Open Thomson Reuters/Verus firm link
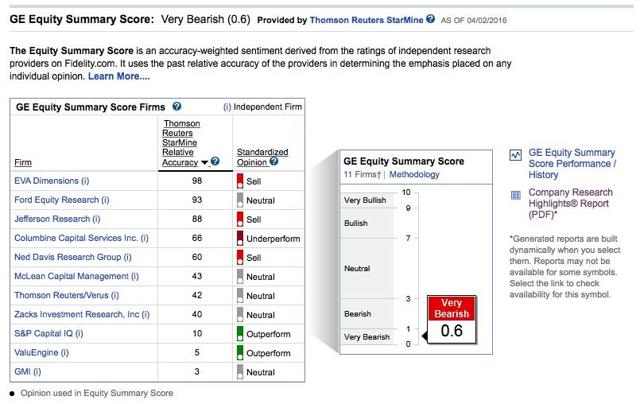This screenshot has width=640, height=404. (x=67, y=295)
